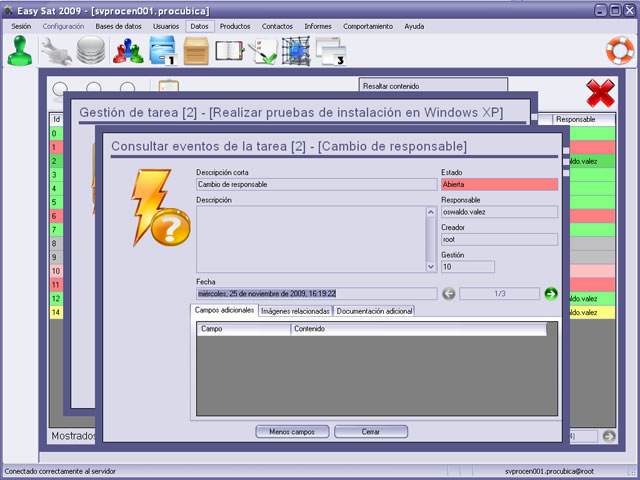
Task: Switch to Campos adicionales tab
Action: (x=224, y=310)
